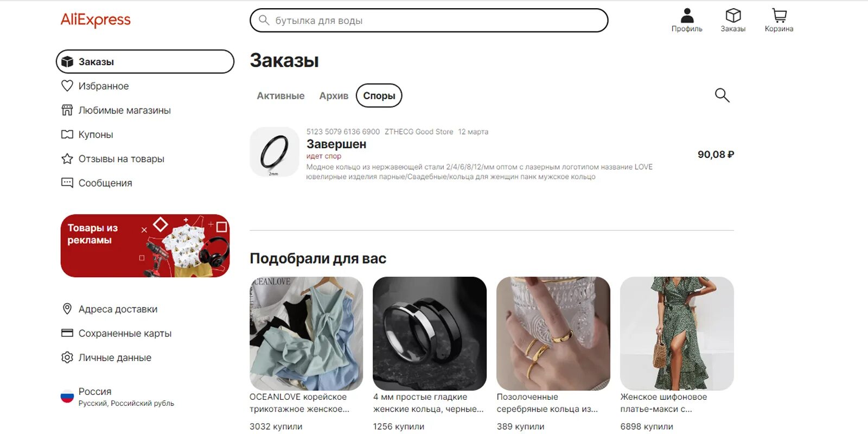Screen dimensions: 868x434
Task: Open the ring order product thumbnail
Action: click(274, 152)
